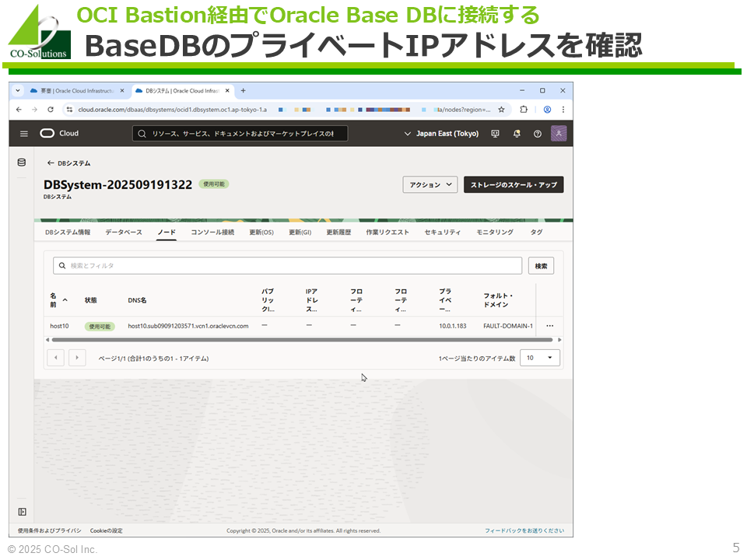Open the 更新(GI) tab
The height and width of the screenshot is (560, 747).
[x=300, y=233]
